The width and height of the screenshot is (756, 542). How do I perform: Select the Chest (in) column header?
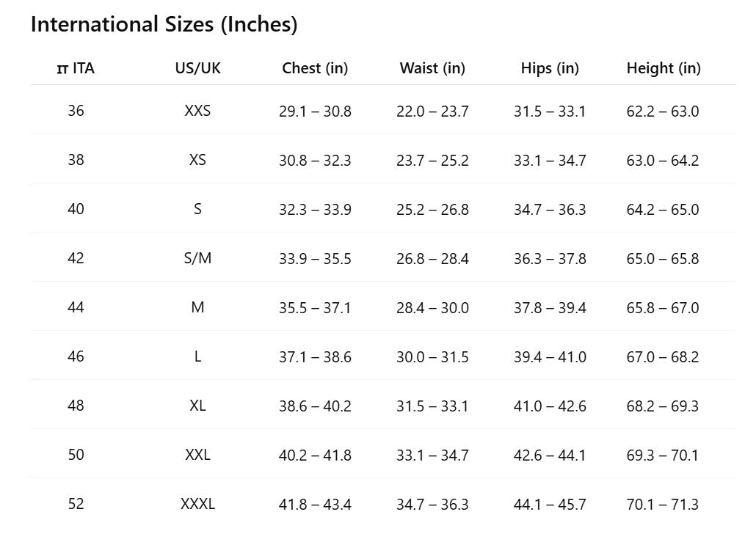click(315, 68)
